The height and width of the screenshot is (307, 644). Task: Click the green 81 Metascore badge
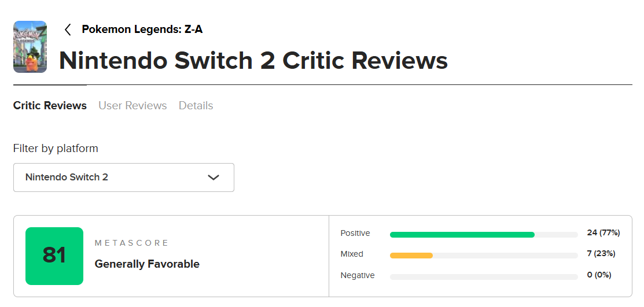pyautogui.click(x=54, y=256)
